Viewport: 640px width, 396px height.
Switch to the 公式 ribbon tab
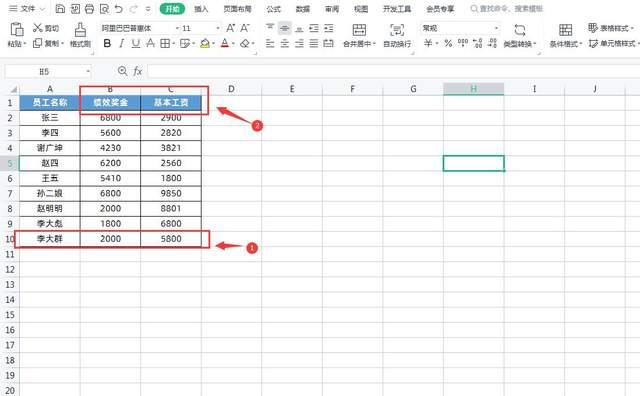pyautogui.click(x=273, y=9)
